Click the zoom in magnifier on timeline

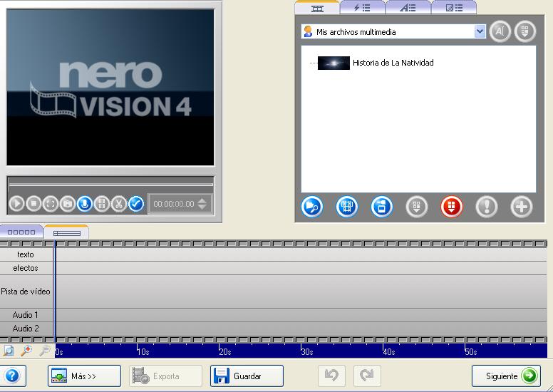(x=26, y=351)
